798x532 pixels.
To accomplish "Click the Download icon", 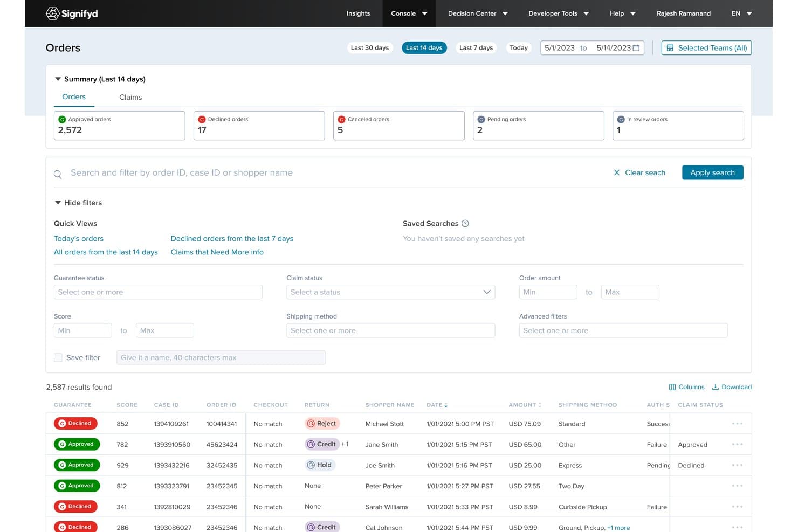I will point(716,387).
